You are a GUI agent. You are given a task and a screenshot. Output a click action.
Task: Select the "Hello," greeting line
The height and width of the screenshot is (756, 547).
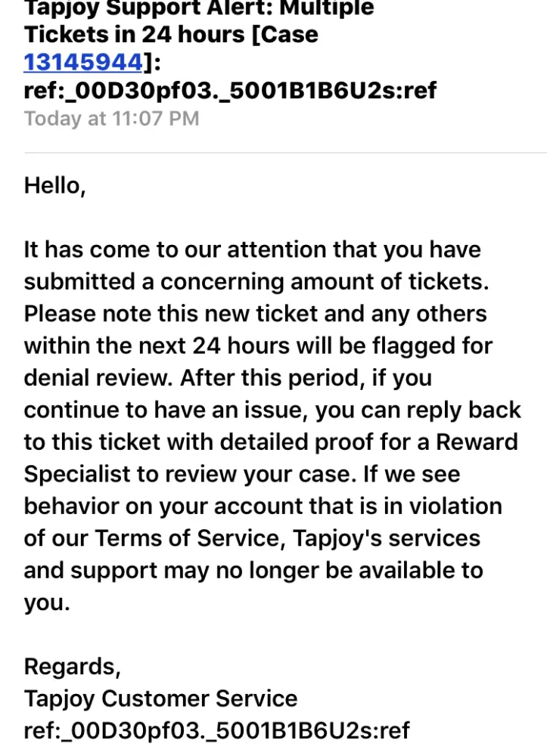coord(54,186)
